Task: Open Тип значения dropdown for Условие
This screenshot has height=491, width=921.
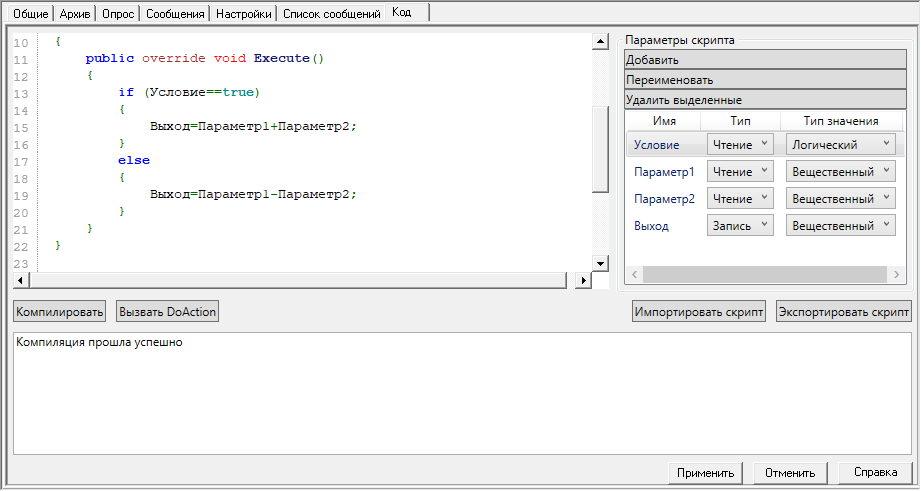Action: 841,144
